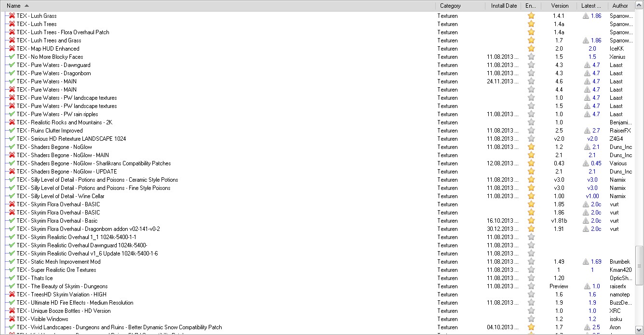Open latest version v1.00 link for Wine Cellar

click(592, 196)
